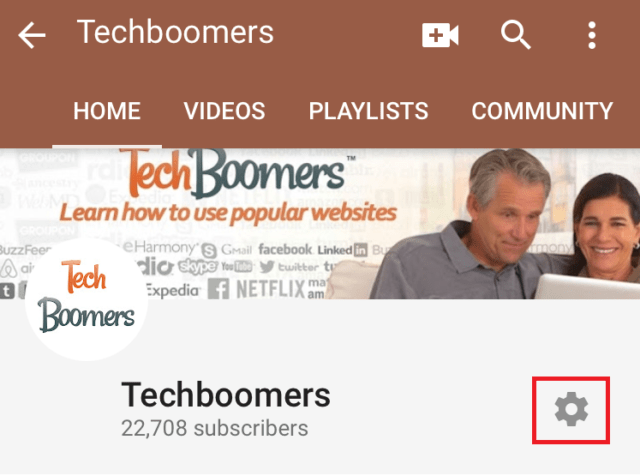Open the three-dot more options menu
The width and height of the screenshot is (640, 476).
(592, 36)
